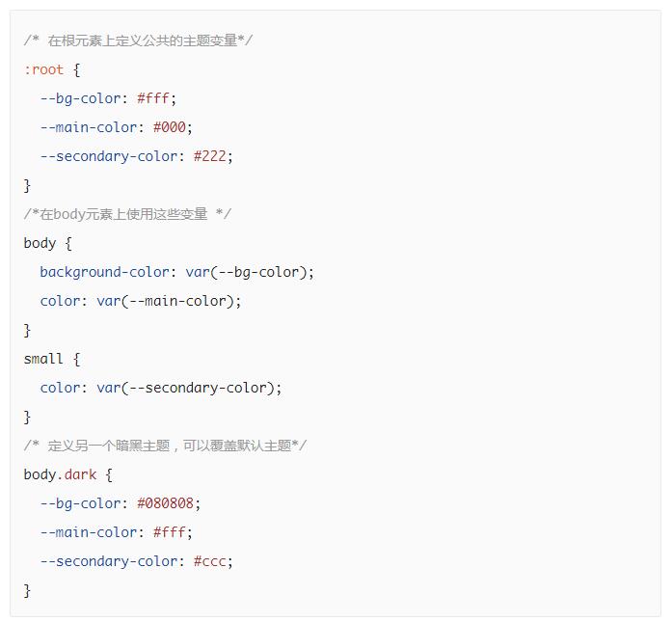The width and height of the screenshot is (672, 622).
Task: Click the #080808 color value
Action: tap(165, 503)
